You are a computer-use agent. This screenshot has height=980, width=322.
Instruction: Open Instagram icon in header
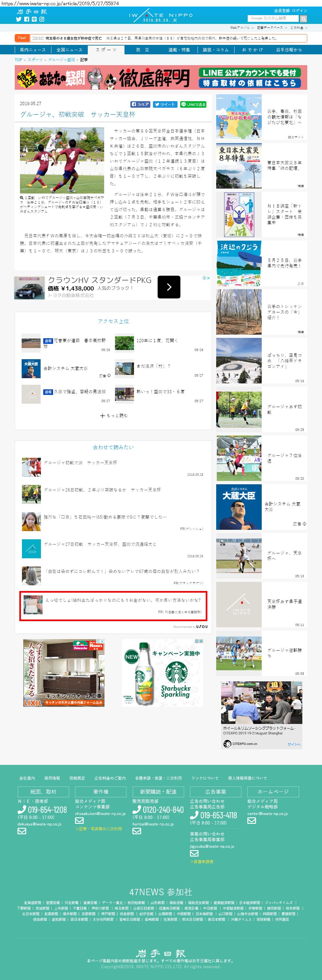pyautogui.click(x=42, y=19)
